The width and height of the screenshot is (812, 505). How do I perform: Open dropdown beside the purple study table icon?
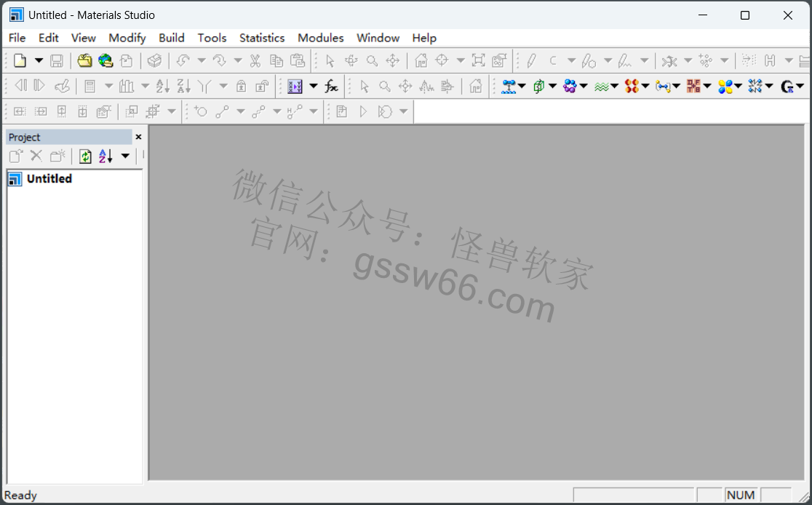pyautogui.click(x=314, y=86)
